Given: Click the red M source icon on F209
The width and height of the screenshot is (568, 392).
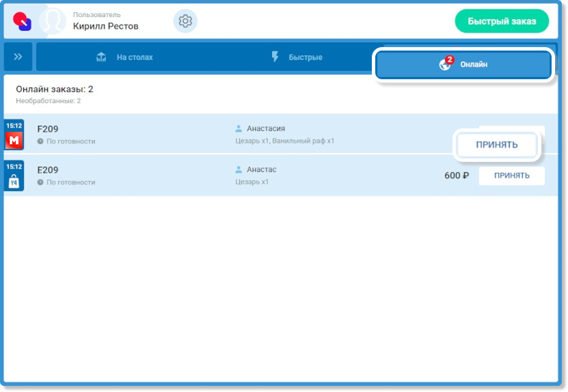Looking at the screenshot, I should (x=14, y=140).
